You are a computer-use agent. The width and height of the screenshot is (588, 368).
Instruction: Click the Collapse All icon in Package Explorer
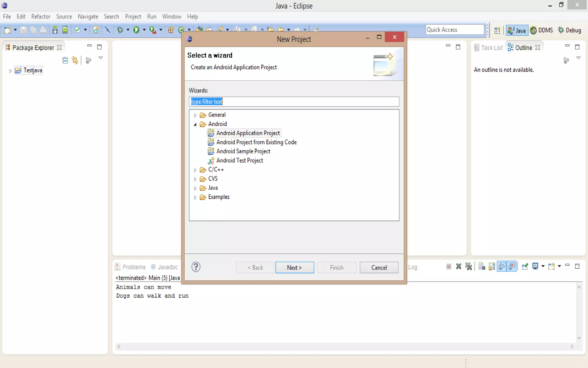point(65,60)
